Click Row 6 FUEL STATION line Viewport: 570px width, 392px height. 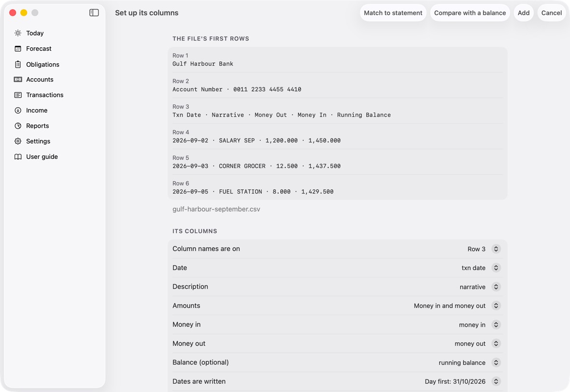253,192
